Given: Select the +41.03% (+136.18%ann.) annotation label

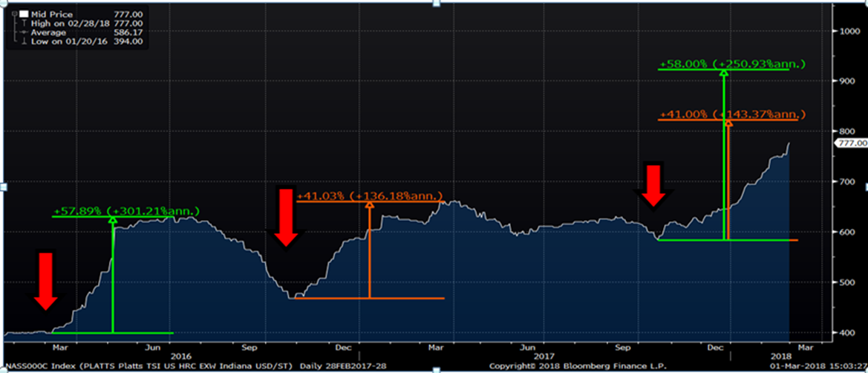Looking at the screenshot, I should pos(370,197).
